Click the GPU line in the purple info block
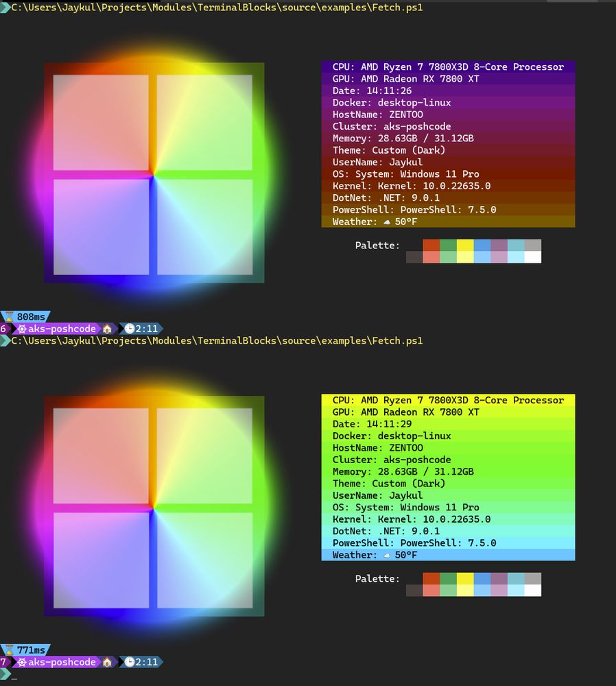This screenshot has height=686, width=616. 405,79
